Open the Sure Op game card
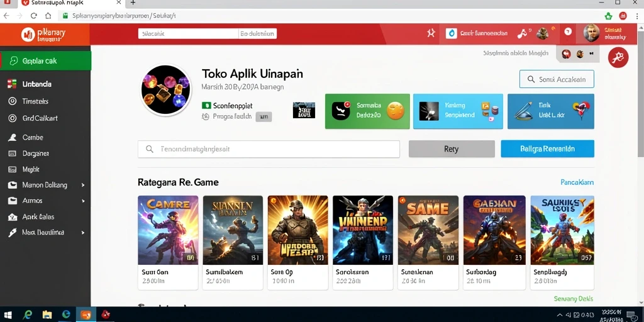 [297, 243]
